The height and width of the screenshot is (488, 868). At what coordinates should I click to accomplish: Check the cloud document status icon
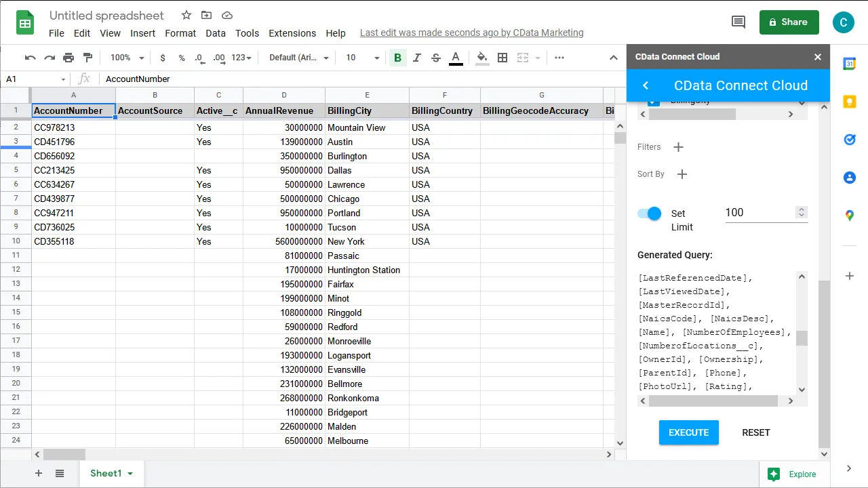tap(227, 15)
